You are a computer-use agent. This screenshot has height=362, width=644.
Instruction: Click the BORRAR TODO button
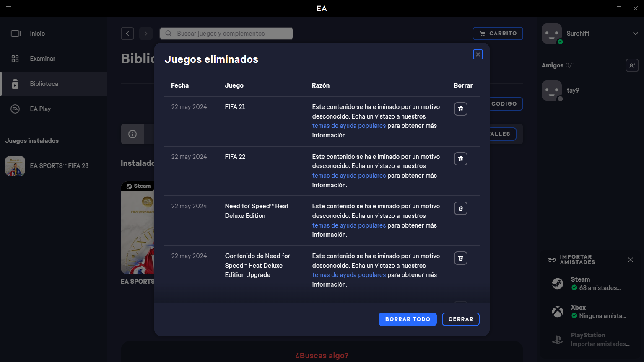(x=408, y=319)
